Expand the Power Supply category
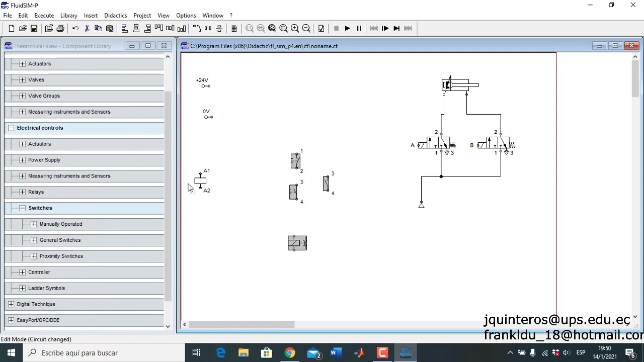 (x=22, y=160)
